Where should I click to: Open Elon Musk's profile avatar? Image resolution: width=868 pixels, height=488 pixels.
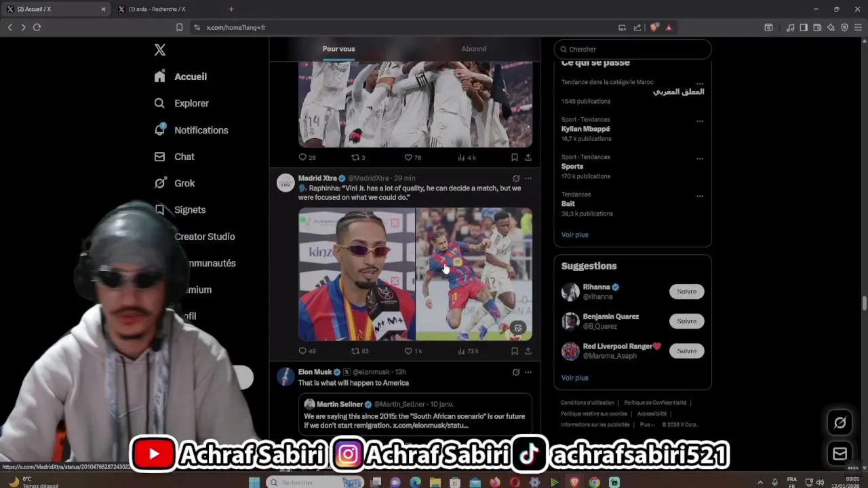click(x=286, y=377)
